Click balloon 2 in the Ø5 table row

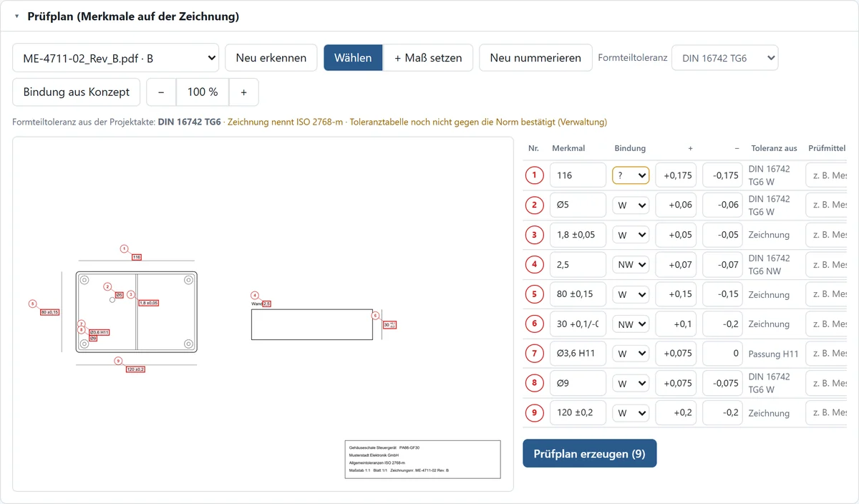point(534,205)
